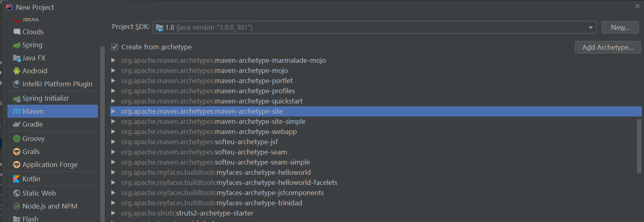Select Clouds project type
This screenshot has height=222, width=644.
coord(53,32)
